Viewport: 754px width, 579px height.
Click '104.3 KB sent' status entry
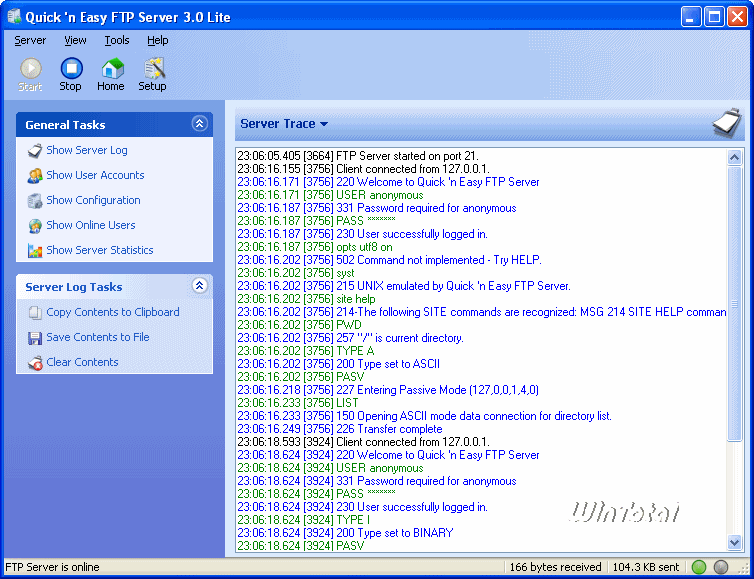pyautogui.click(x=646, y=567)
